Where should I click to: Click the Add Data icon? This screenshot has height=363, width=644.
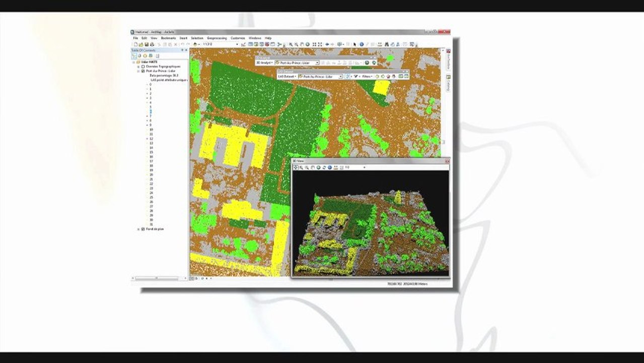pos(195,44)
